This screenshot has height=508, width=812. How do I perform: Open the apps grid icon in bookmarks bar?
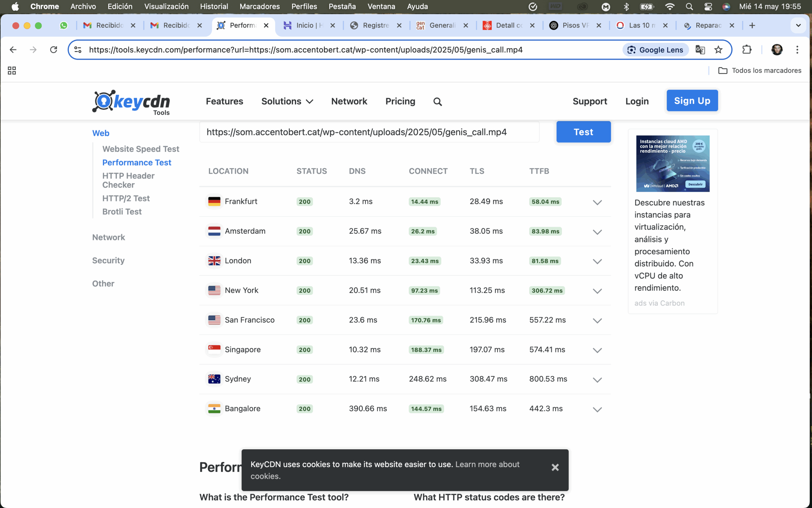[12, 70]
